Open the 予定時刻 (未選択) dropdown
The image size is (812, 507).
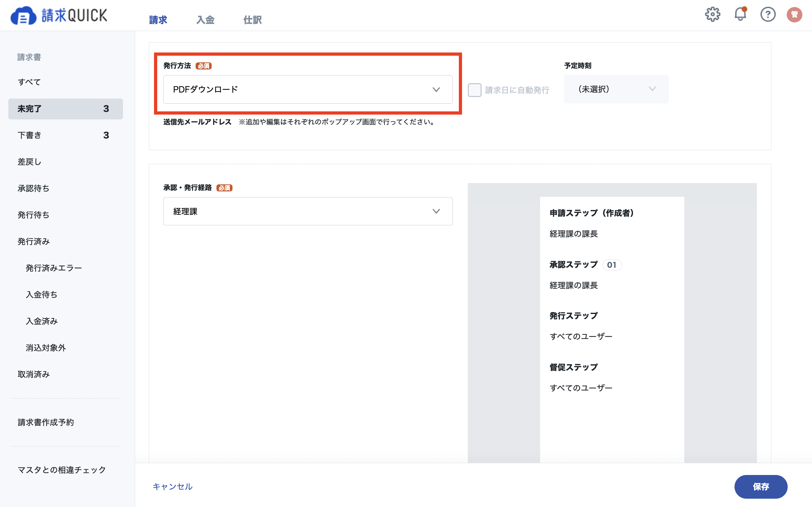616,89
